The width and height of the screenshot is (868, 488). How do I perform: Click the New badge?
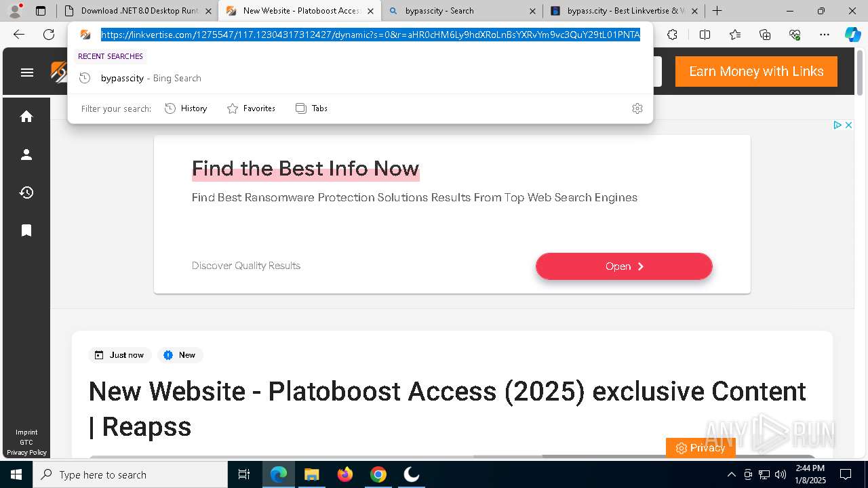tap(180, 355)
